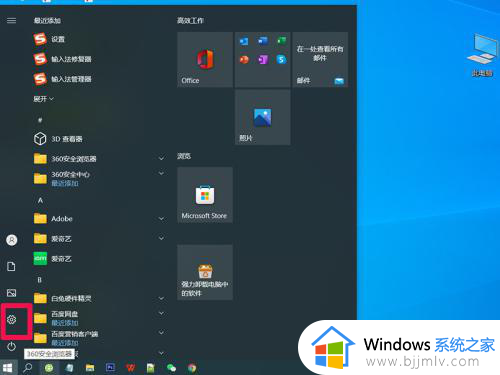500x375 pixels.
Task: Open the green 爱奇艺 app entry
Action: [99, 258]
